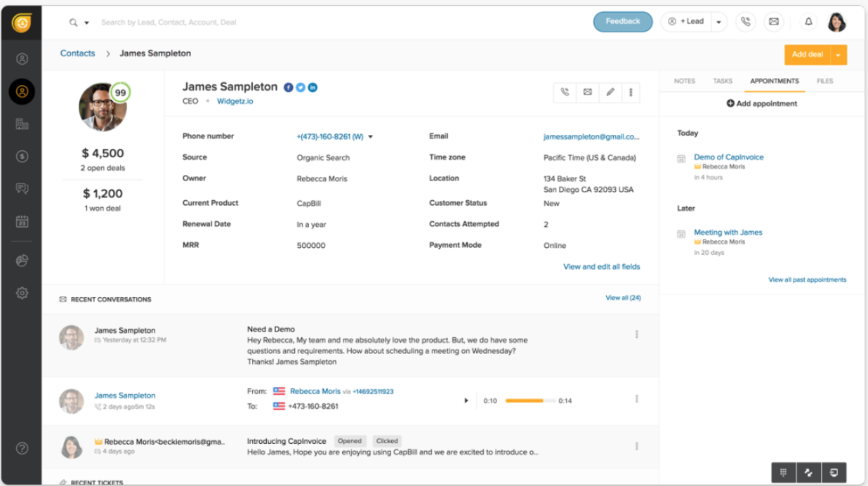Open the Accounts building icon in sidebar
Viewport: 868px width, 486px height.
[22, 124]
